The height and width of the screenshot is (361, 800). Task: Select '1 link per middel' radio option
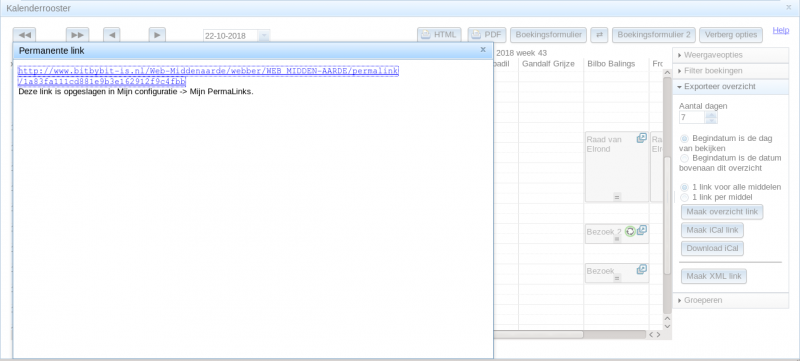[685, 197]
